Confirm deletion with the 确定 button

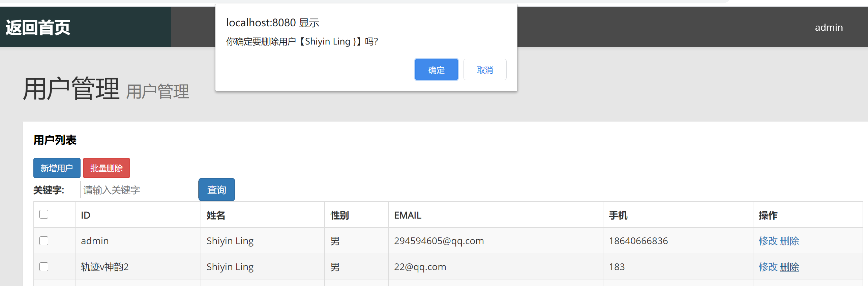(436, 70)
